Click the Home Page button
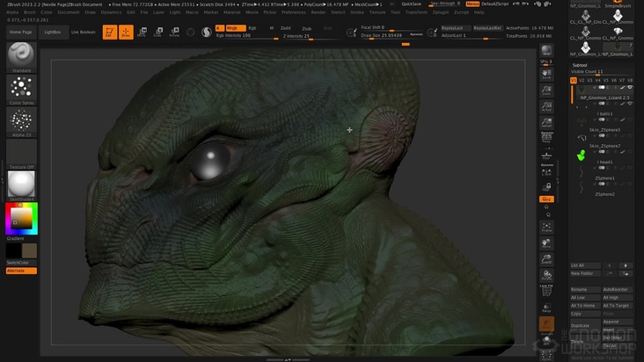644x362 pixels. tap(20, 32)
